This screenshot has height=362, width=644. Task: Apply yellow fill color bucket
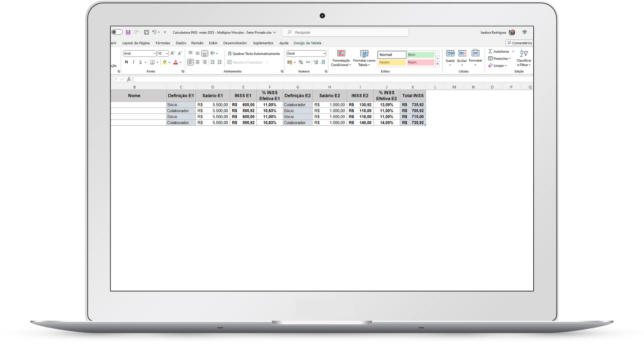pos(164,62)
